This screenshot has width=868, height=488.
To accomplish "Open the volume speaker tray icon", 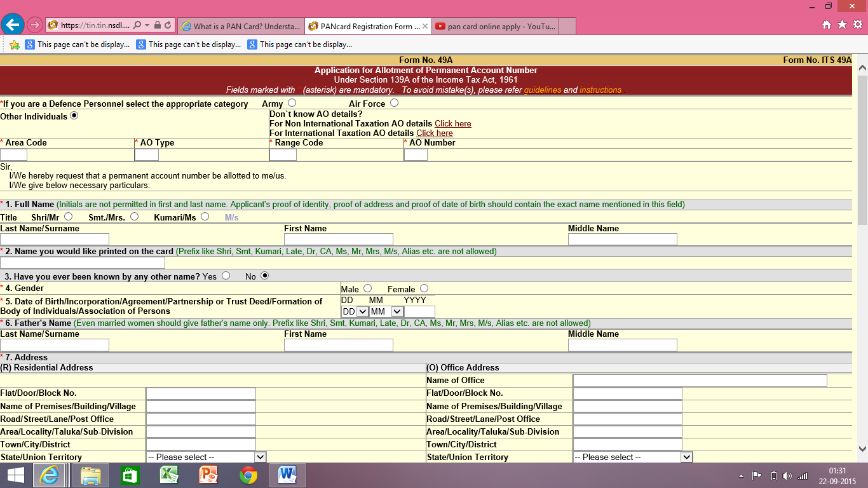I will (x=788, y=476).
